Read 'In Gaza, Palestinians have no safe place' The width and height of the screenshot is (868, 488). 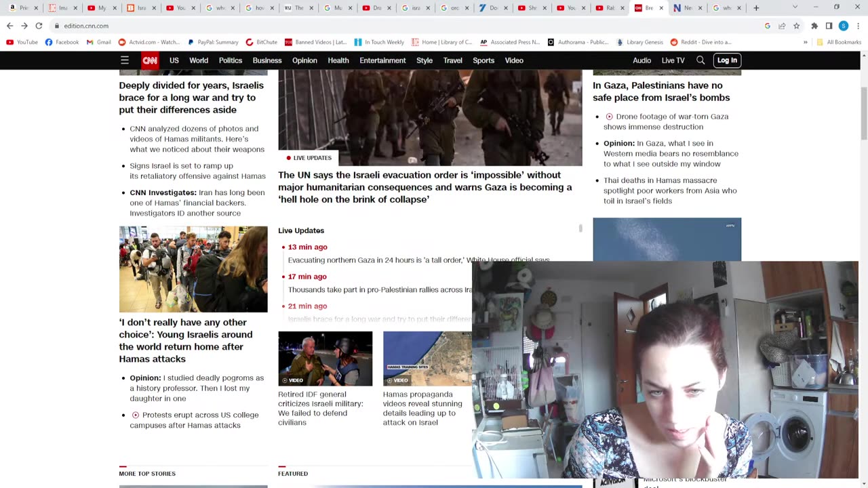[x=661, y=91]
